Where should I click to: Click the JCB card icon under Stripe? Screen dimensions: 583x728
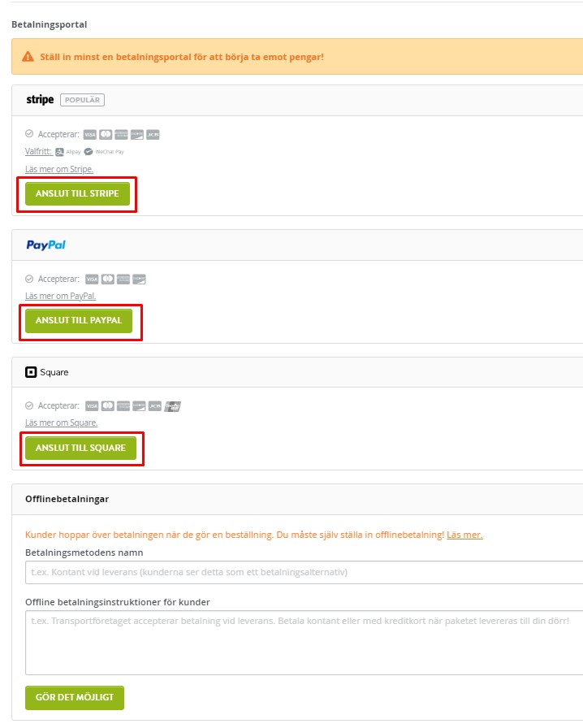point(153,135)
